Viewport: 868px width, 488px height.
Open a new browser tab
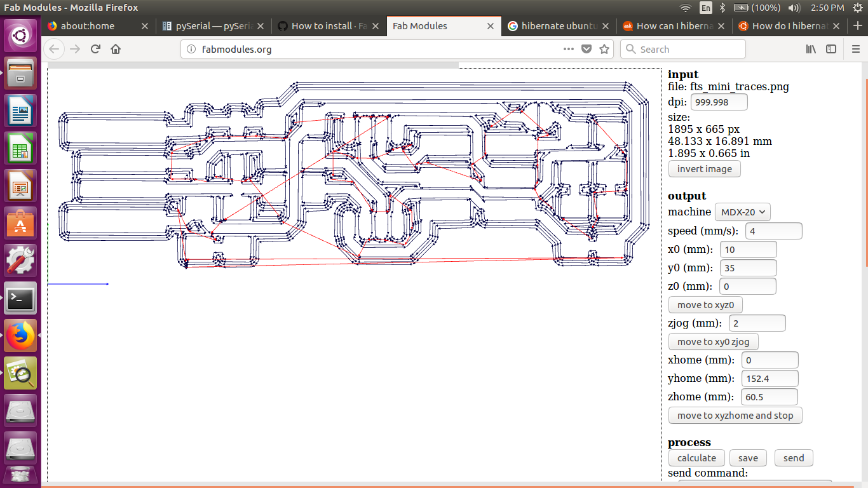(857, 26)
